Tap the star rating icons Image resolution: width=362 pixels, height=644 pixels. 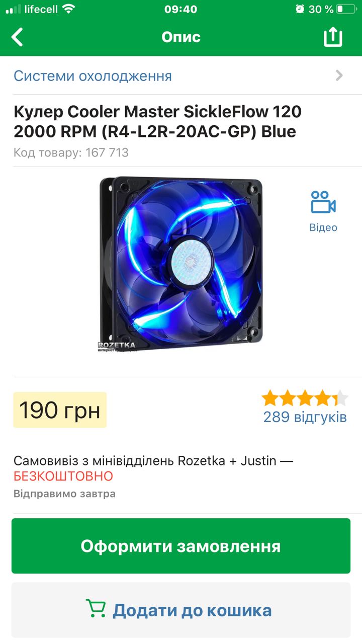pos(305,398)
